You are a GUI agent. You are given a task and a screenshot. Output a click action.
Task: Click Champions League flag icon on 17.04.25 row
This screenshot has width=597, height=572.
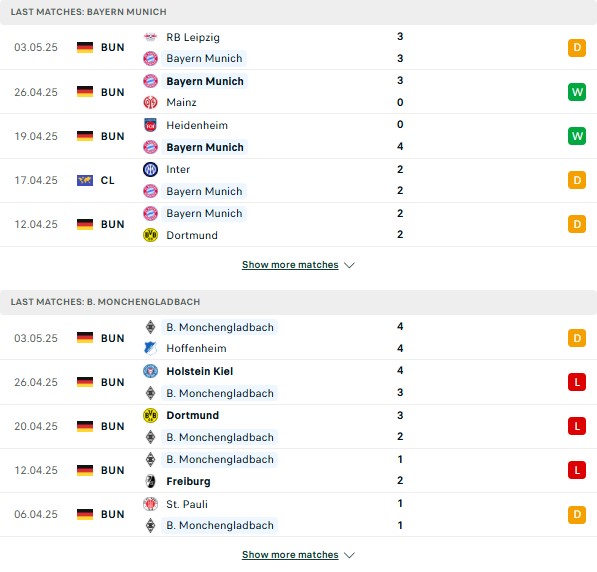85,180
